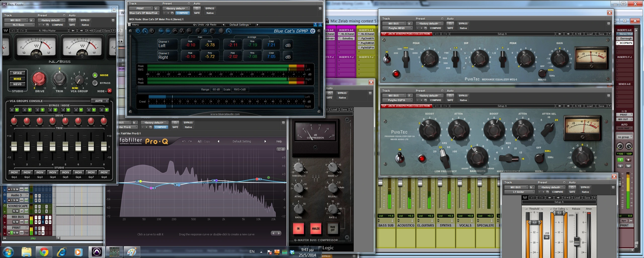Click Redo arrow in Blue Cat toolbar
The height and width of the screenshot is (258, 644).
pyautogui.click(x=207, y=25)
